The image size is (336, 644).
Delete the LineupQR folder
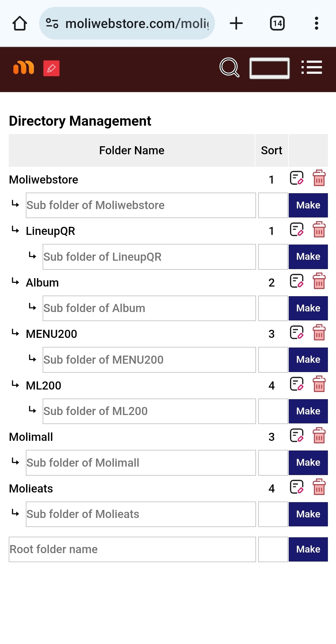(319, 230)
